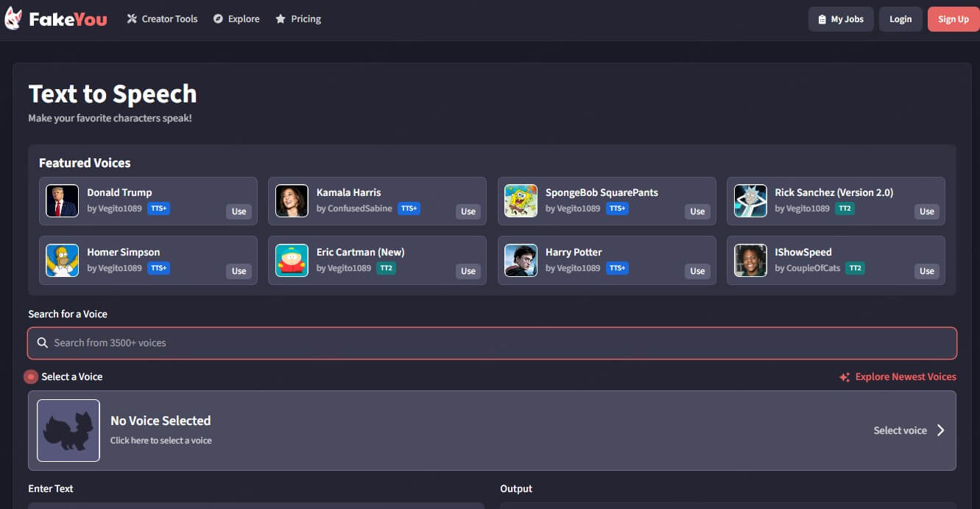Image resolution: width=980 pixels, height=509 pixels.
Task: Open the Creator Tools menu
Action: point(162,19)
